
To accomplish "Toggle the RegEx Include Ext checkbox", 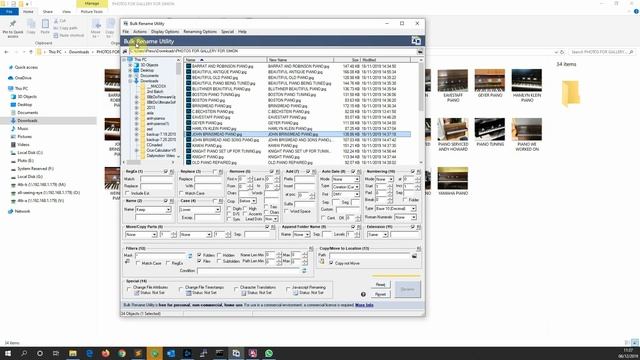I will (x=127, y=193).
